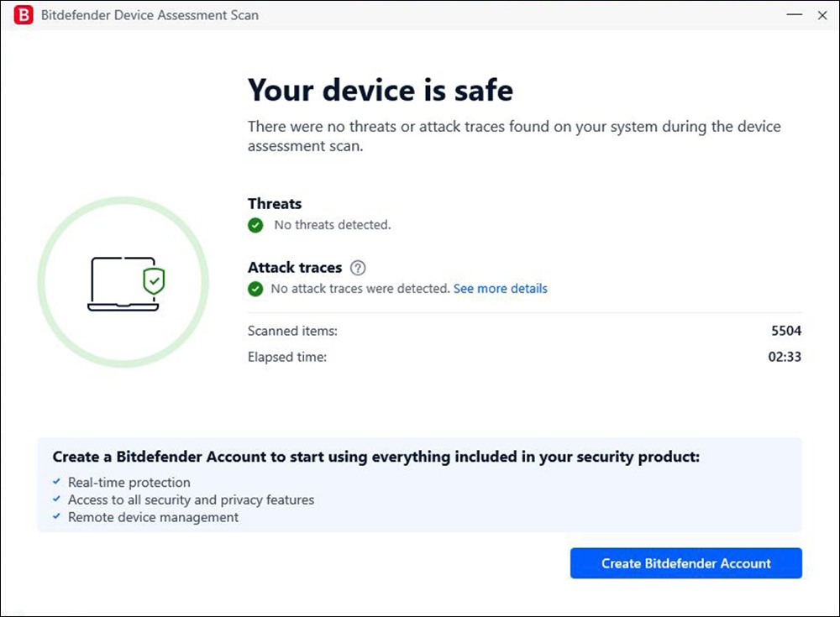This screenshot has height=617, width=840.
Task: Click the Bitdefender logo in title bar
Action: tap(24, 15)
